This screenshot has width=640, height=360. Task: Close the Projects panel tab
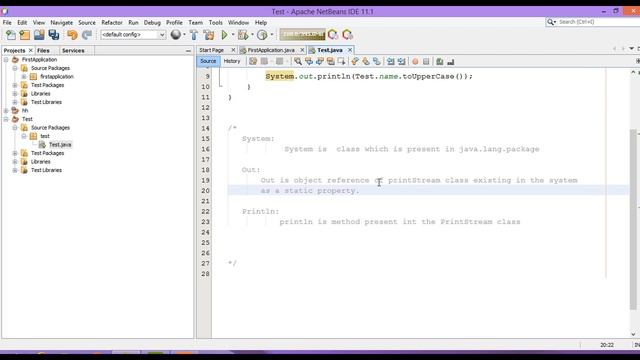[31, 51]
